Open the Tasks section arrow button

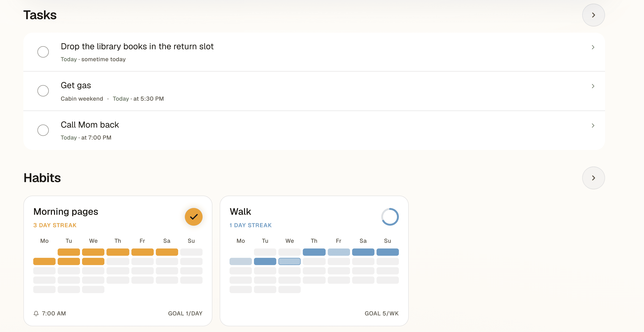pyautogui.click(x=593, y=15)
